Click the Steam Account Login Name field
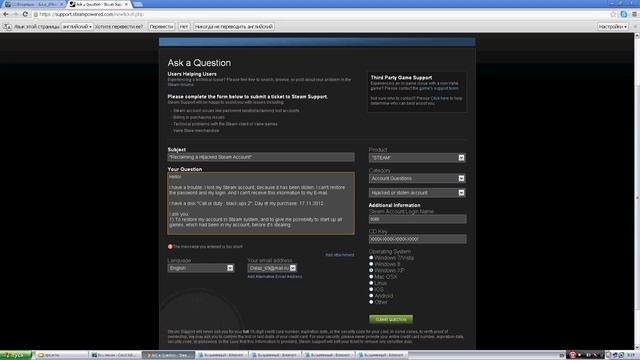640x360 pixels. click(x=417, y=219)
